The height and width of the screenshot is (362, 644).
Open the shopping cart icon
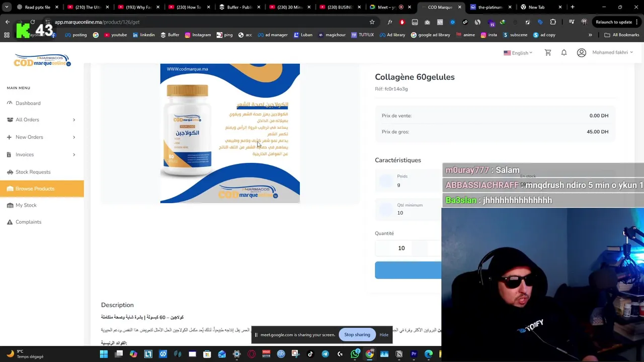pos(548,52)
